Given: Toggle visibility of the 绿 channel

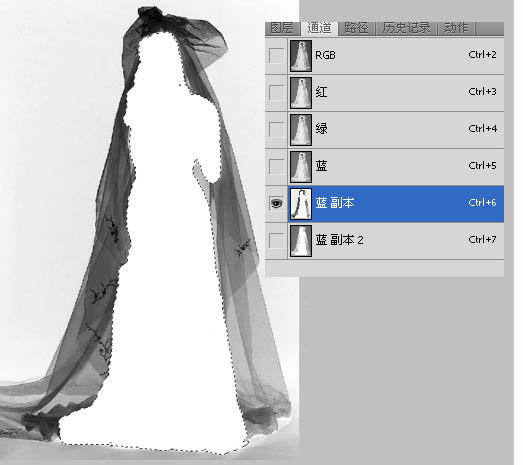Looking at the screenshot, I should (276, 129).
